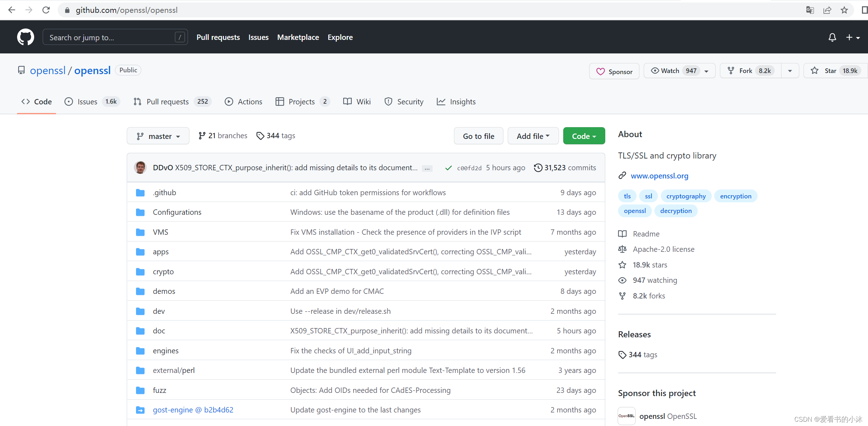
Task: Click the browser reload page icon
Action: click(46, 10)
